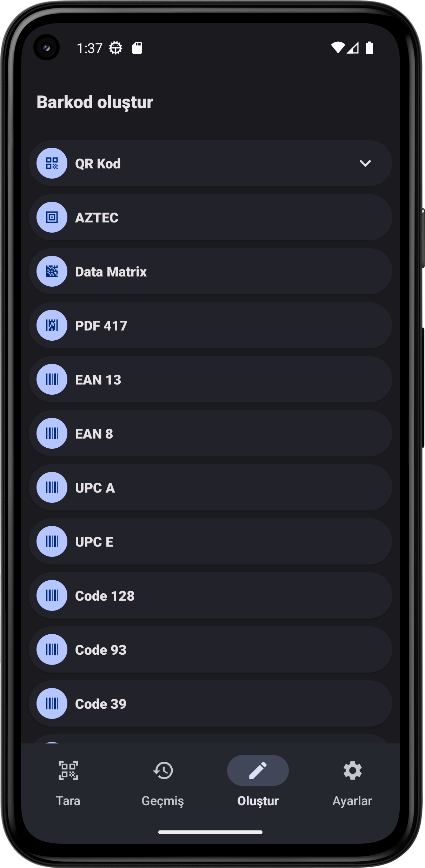Open the Tara scan tab
Viewport: 425px width, 868px height.
point(68,781)
